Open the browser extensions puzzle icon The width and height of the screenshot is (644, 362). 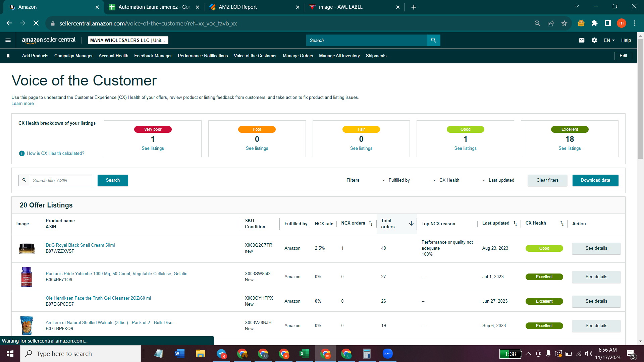[594, 23]
